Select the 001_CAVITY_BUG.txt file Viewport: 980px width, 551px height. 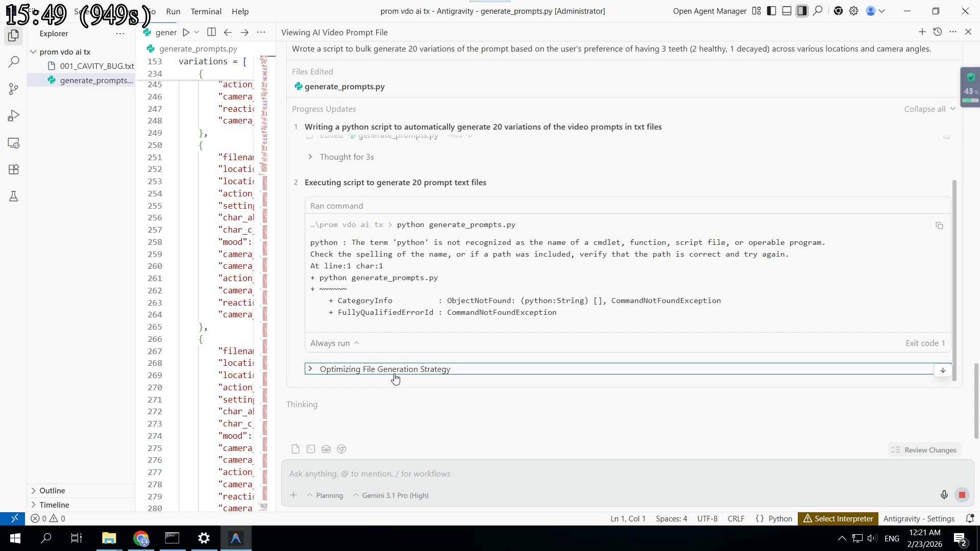96,66
